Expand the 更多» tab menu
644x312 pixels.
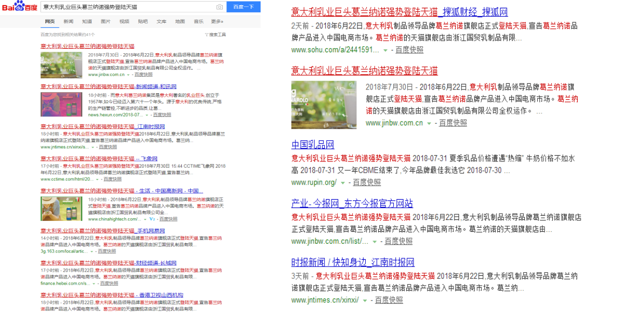[x=218, y=21]
